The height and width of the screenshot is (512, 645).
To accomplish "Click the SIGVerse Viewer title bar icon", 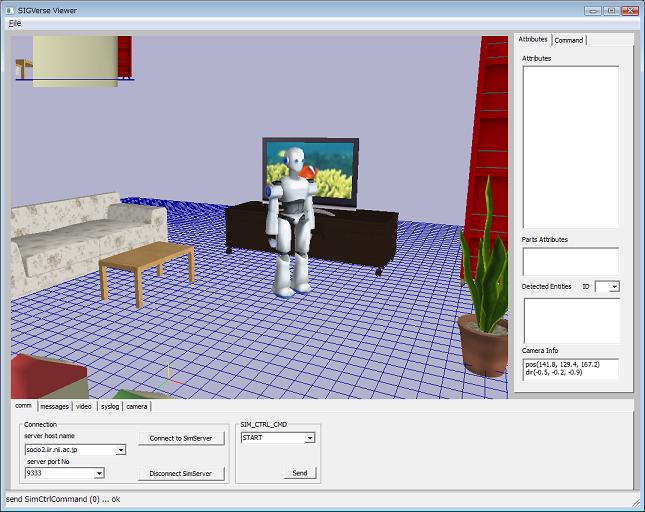I will 9,9.
